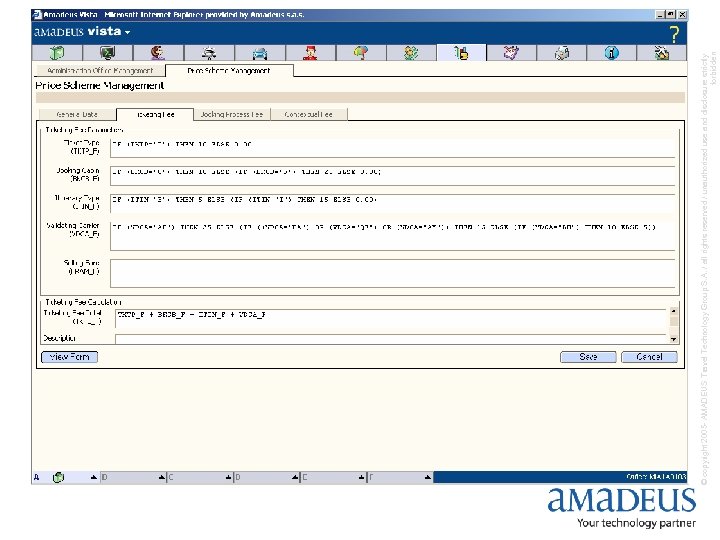Open the printer documents toolbar icon
The image size is (720, 540).
click(561, 53)
